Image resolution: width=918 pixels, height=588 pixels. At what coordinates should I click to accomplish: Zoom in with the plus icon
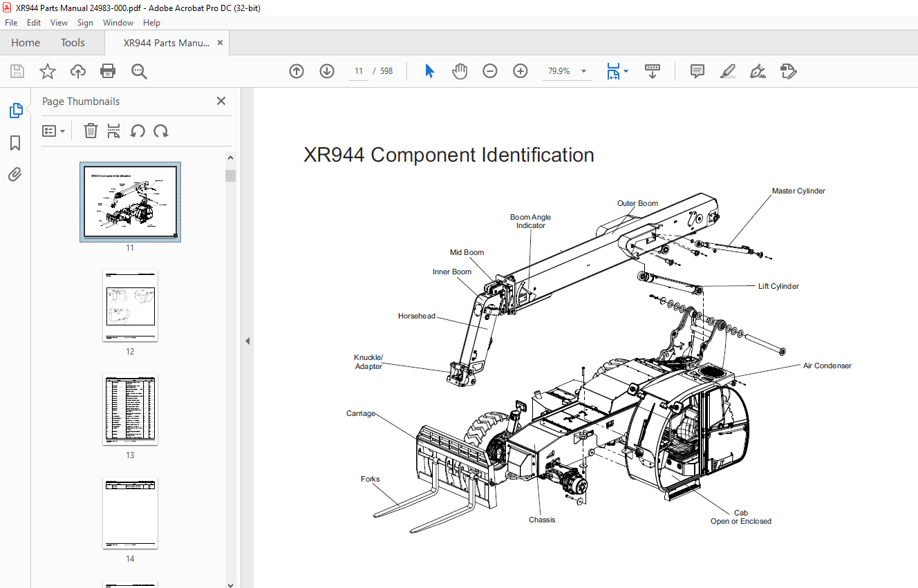click(x=521, y=71)
